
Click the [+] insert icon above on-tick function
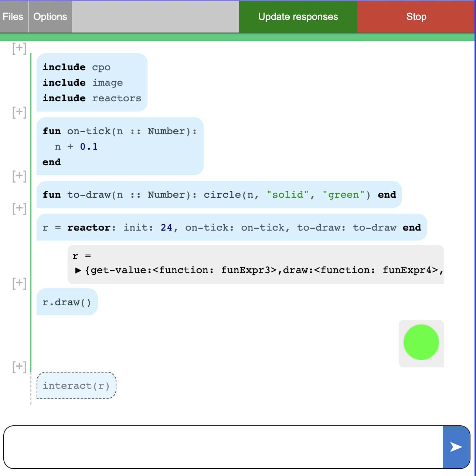(19, 112)
